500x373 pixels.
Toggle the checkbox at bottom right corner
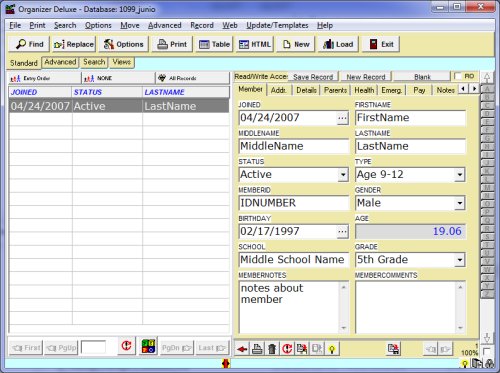coord(486,351)
